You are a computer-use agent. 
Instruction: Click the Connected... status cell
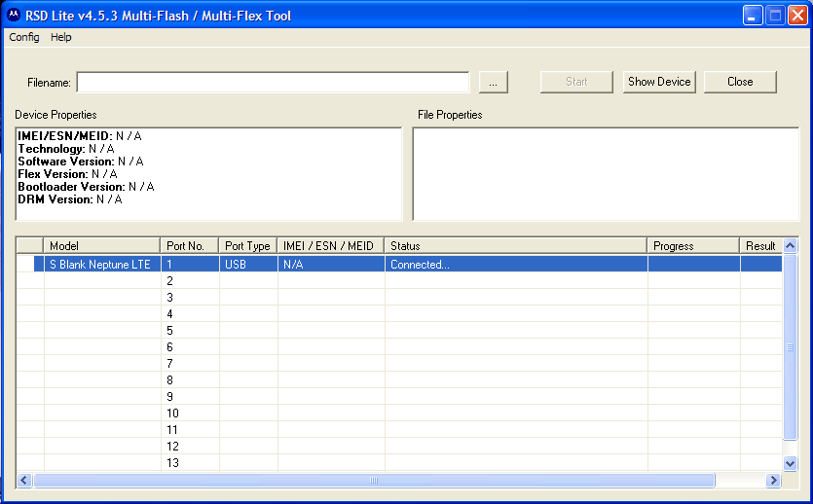516,265
